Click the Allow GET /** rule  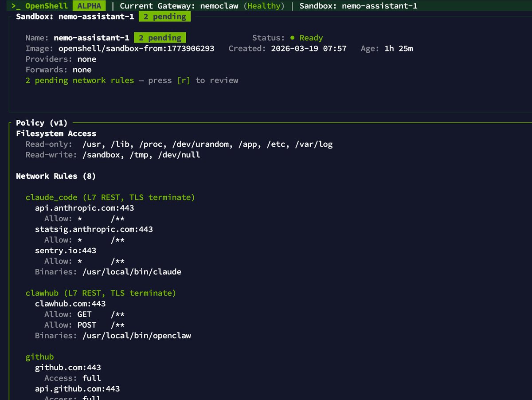pos(84,314)
